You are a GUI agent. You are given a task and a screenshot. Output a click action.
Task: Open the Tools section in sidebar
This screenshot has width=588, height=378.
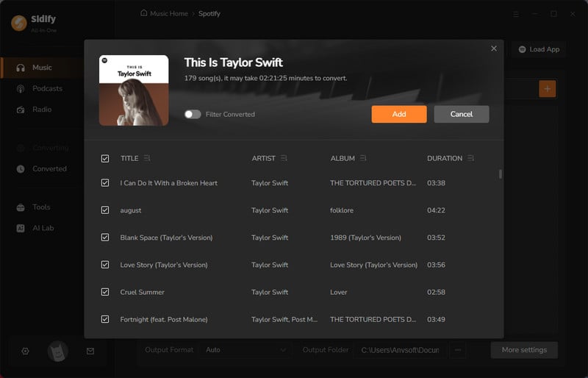(43, 207)
